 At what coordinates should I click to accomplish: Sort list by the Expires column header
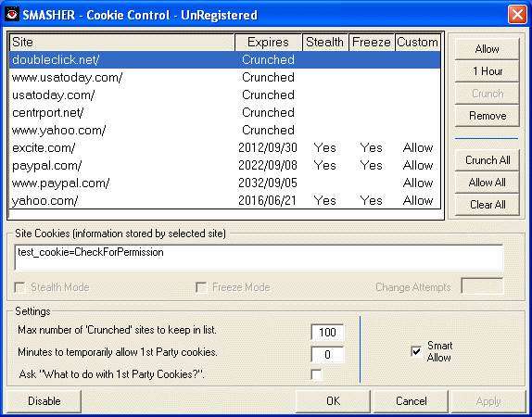pos(268,42)
